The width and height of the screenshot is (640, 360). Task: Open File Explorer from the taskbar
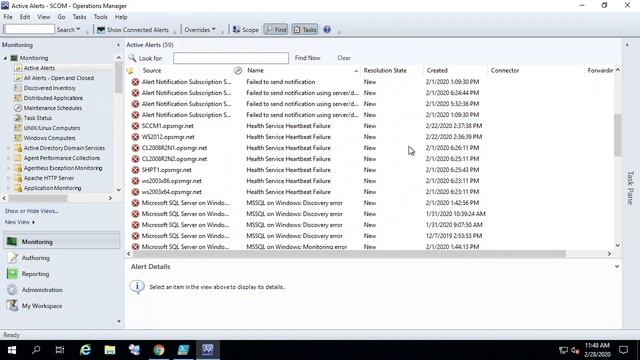tap(110, 350)
